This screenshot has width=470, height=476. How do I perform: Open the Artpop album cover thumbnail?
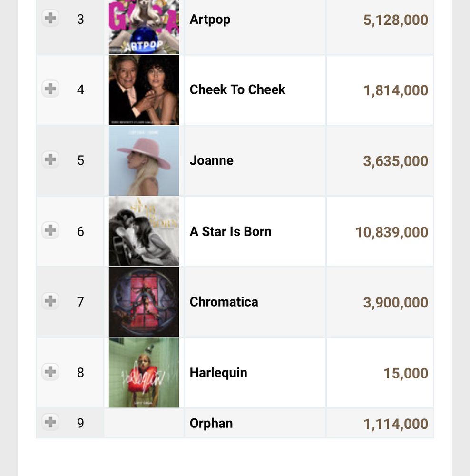(x=144, y=26)
